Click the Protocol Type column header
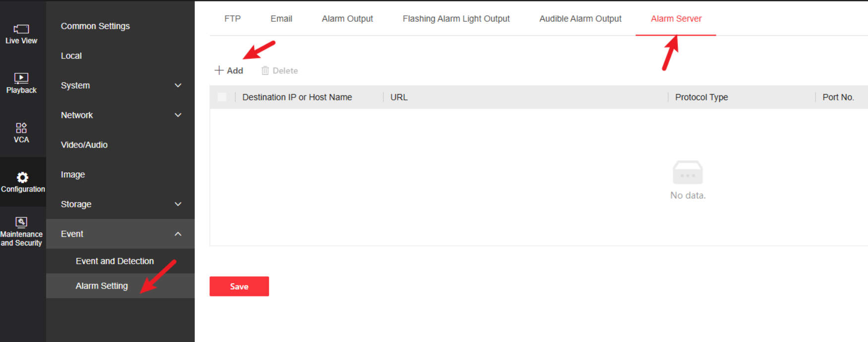Screen dimensions: 868x342 tap(701, 98)
